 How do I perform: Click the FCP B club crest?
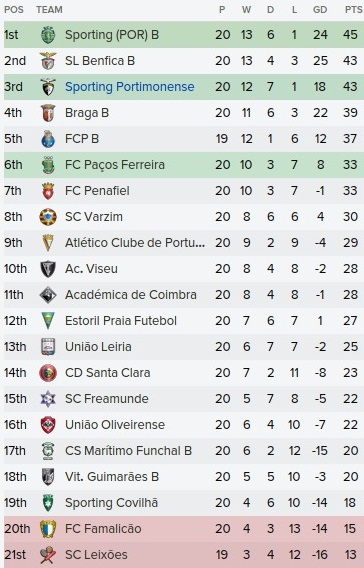tap(48, 139)
